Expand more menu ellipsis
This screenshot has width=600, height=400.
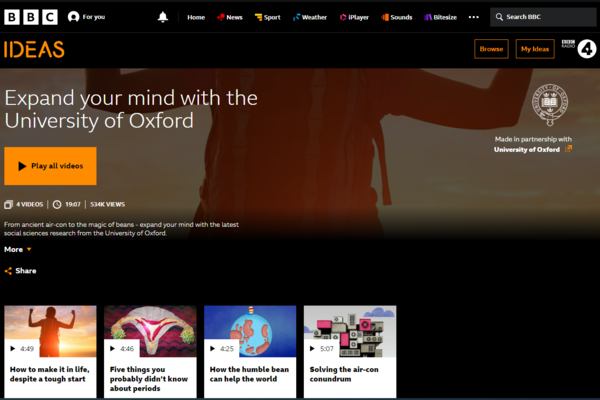click(474, 17)
